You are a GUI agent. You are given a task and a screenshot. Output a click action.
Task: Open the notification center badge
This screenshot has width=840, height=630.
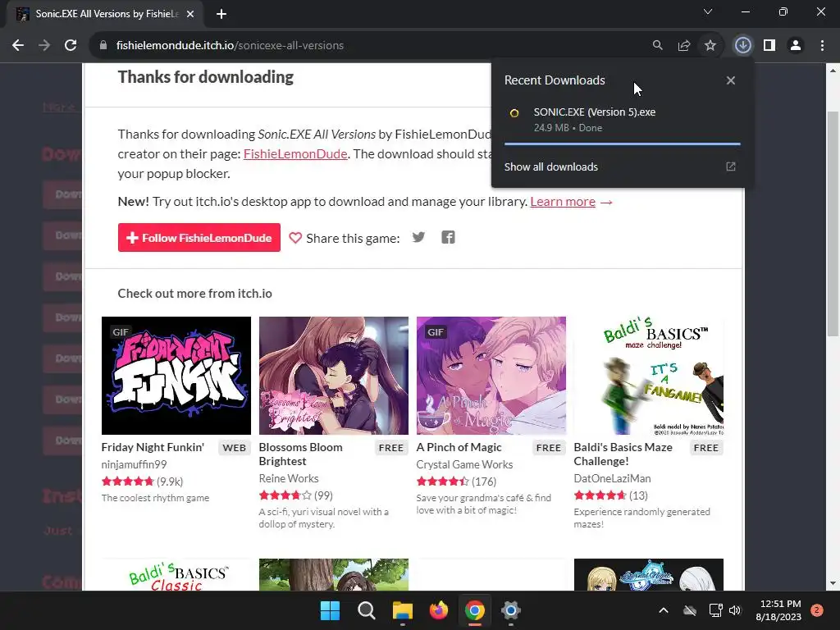click(x=817, y=609)
